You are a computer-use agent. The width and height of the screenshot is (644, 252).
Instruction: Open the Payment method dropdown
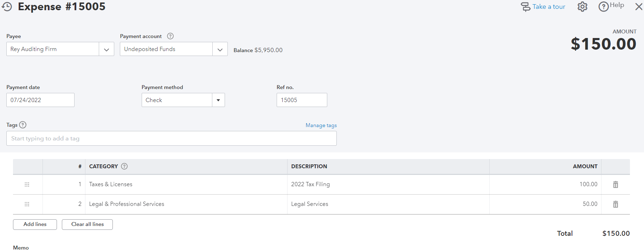(x=218, y=100)
